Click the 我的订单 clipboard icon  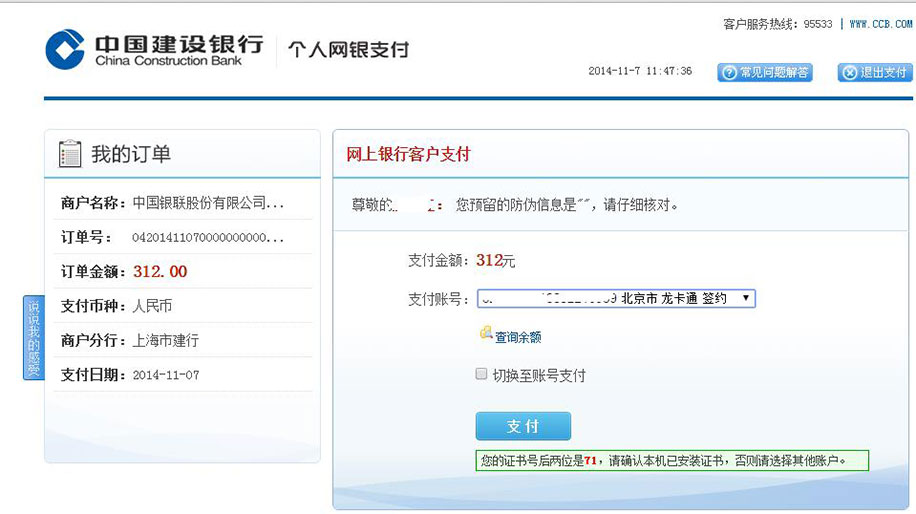click(70, 154)
